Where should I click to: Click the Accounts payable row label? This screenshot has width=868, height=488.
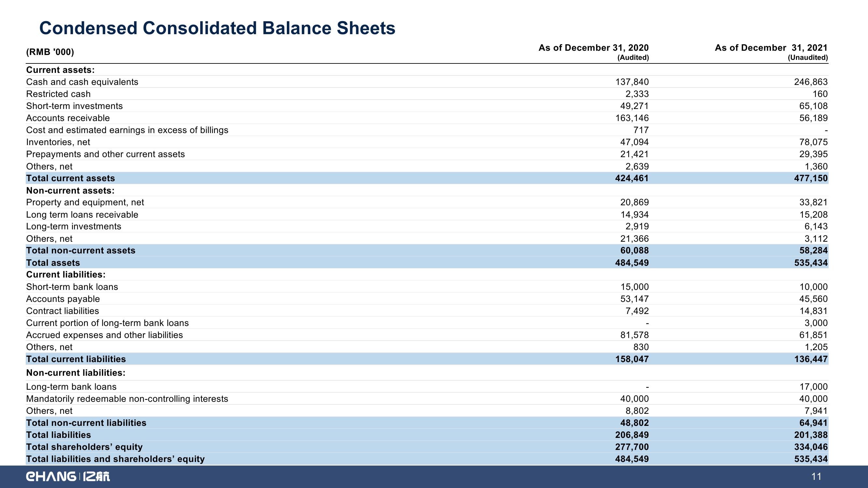coord(63,299)
